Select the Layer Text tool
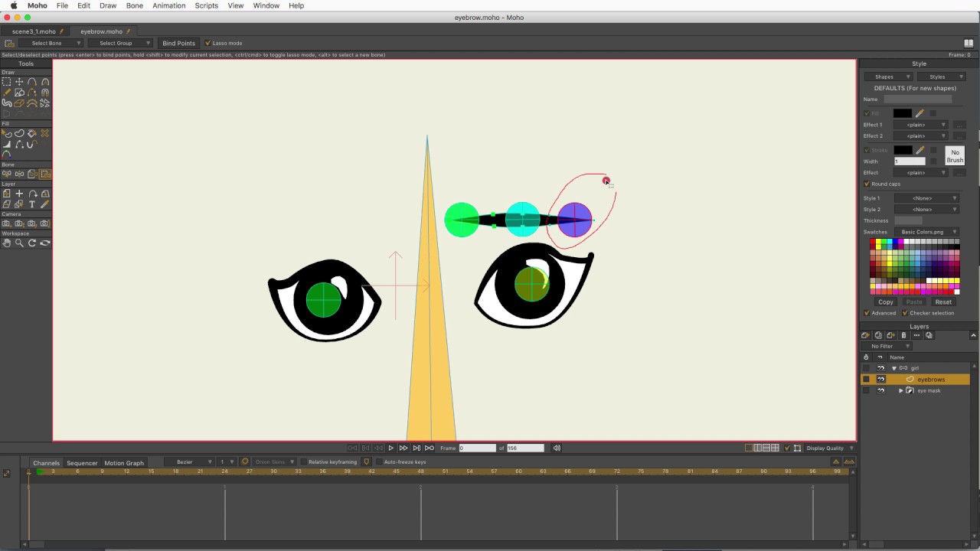 click(x=32, y=204)
